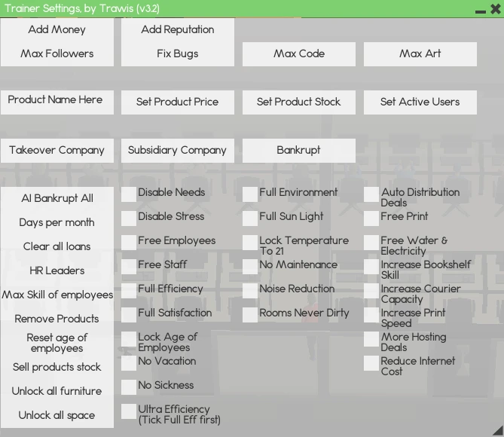This screenshot has height=437, width=504.
Task: Check Increase Print Speed box
Action: tap(371, 315)
